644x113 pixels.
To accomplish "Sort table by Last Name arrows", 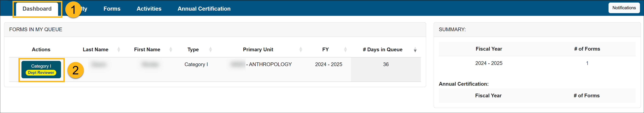I will click(x=118, y=49).
